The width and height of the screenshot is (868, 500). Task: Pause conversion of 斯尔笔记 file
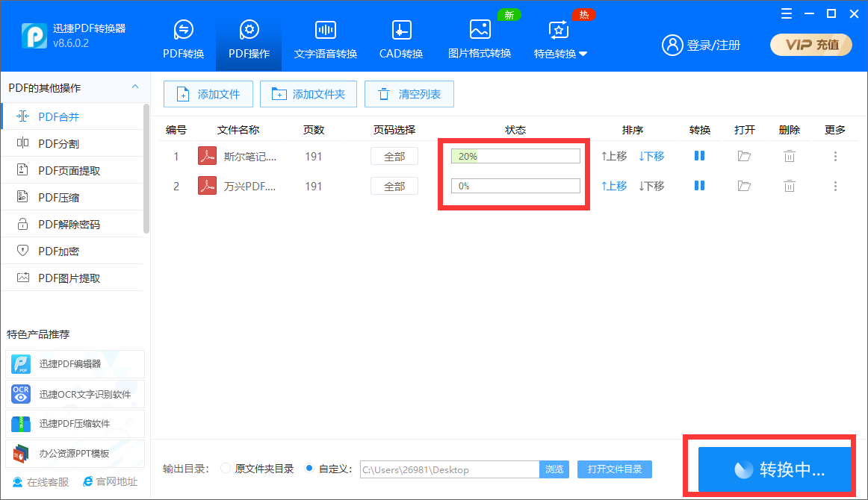point(699,156)
